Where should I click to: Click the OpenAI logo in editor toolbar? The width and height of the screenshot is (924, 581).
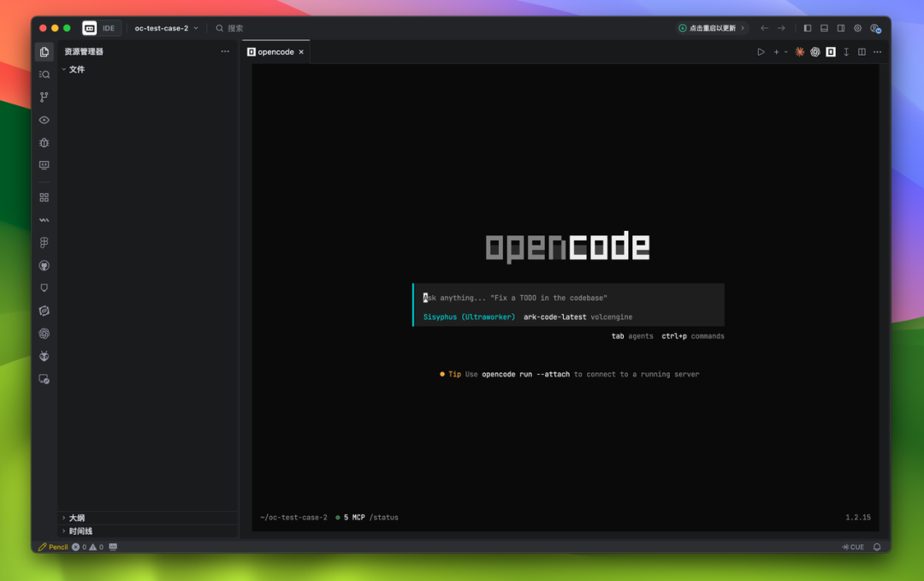[815, 52]
